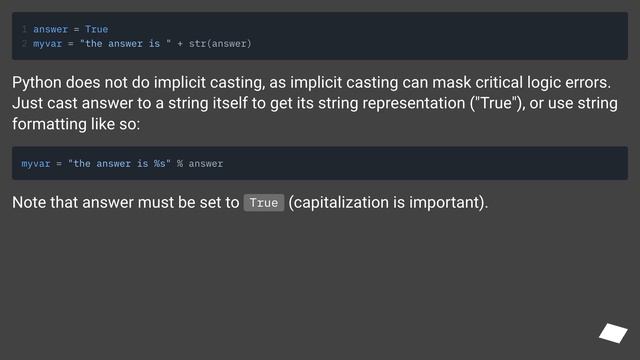Click the myvar variable on code line 2
The image size is (640, 360).
click(48, 44)
